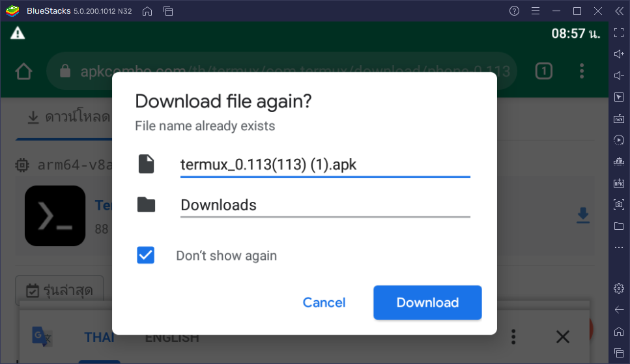The image size is (630, 364).
Task: Open media folder from sidebar
Action: [x=619, y=226]
